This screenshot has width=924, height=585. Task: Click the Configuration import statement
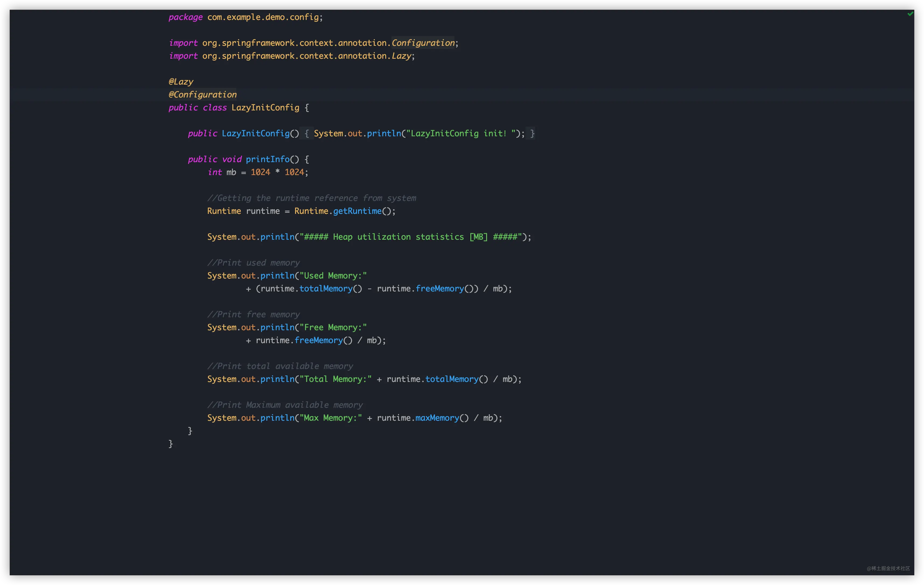point(313,43)
